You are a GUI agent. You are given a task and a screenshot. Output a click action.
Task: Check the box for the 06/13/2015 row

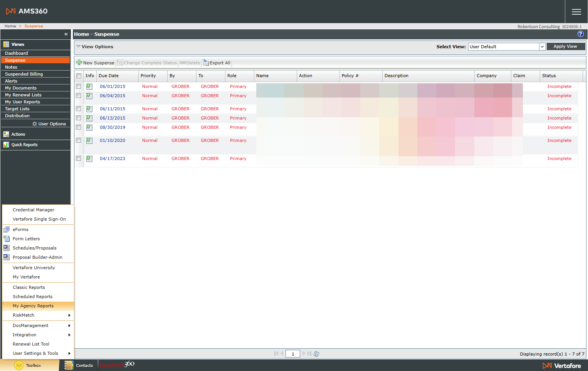click(79, 118)
